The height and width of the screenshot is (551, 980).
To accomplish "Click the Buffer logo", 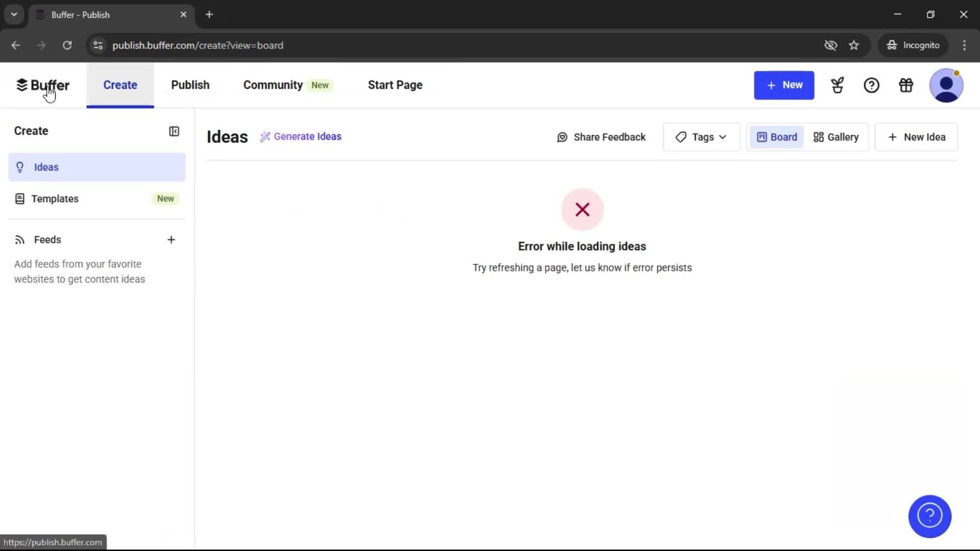I will pos(43,85).
